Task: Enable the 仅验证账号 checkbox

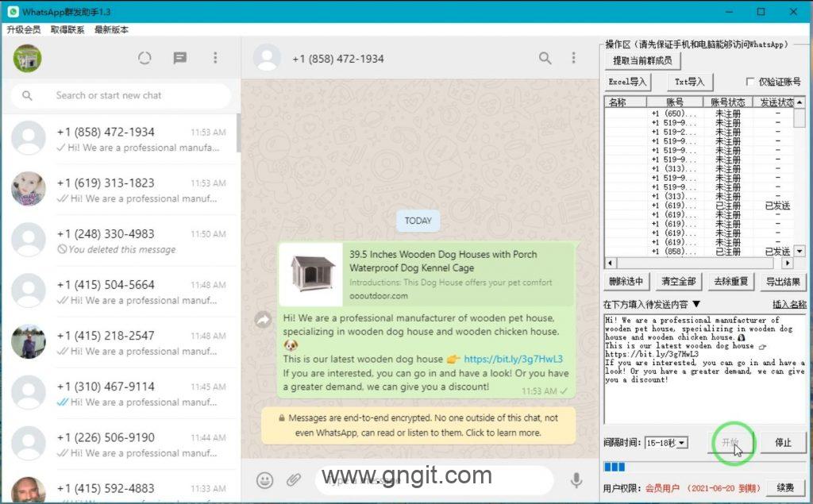Action: (750, 82)
